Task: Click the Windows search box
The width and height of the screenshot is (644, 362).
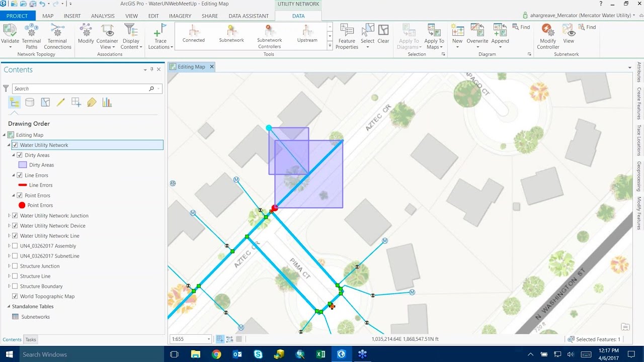Action: (91, 354)
